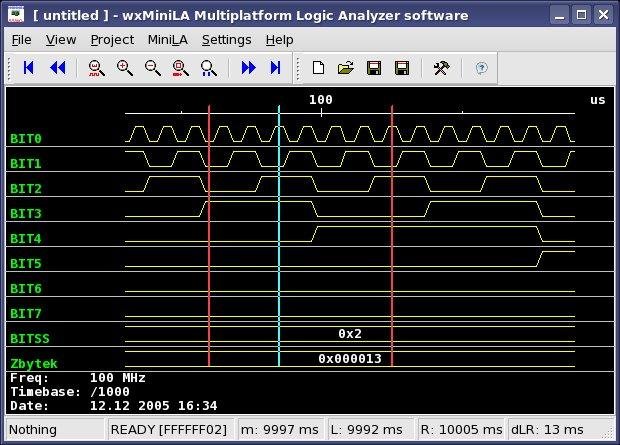Click the zoom between markers magnifier icon

click(x=208, y=68)
